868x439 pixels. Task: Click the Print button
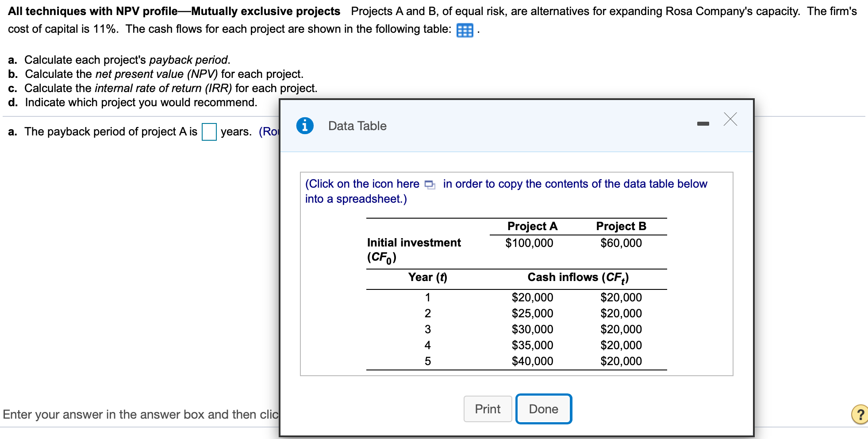click(x=487, y=408)
